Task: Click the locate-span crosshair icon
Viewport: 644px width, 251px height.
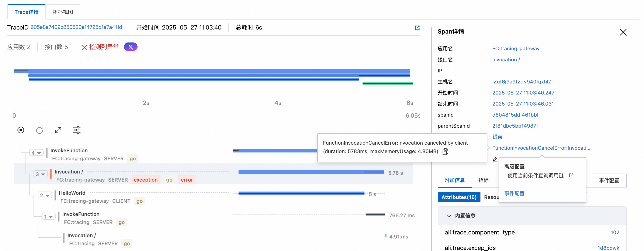Action: click(21, 130)
